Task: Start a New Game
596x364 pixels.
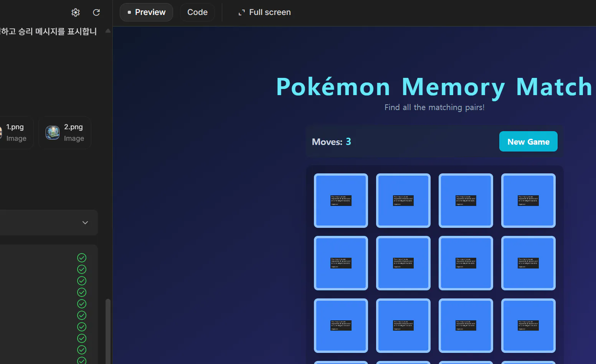Action: [x=528, y=142]
